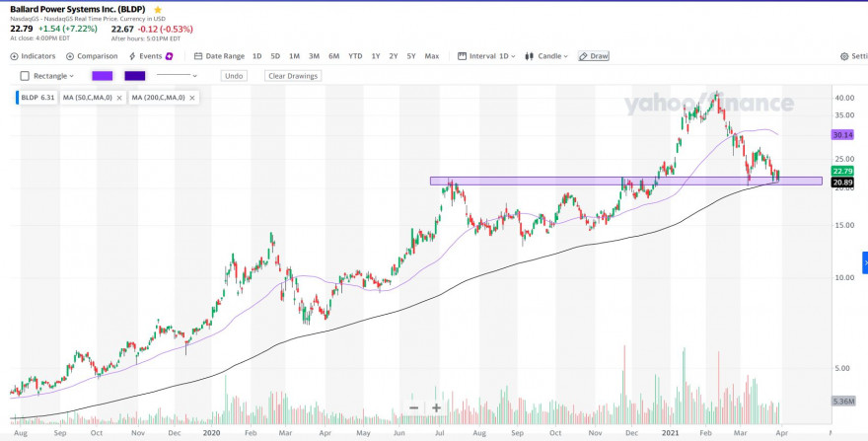Select the 1D date range
Screen dimensions: 868x441
tap(256, 56)
